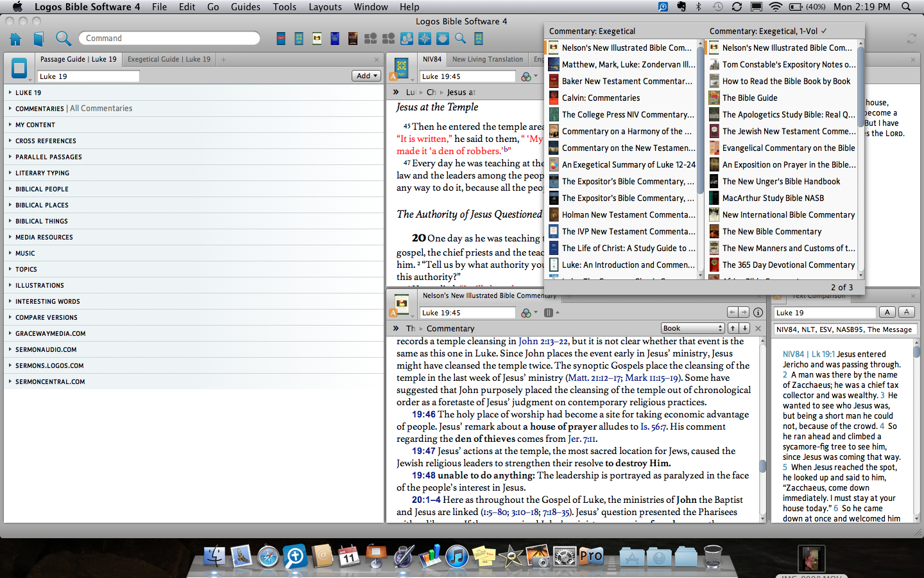924x578 pixels.
Task: Open the Tools menu
Action: click(x=284, y=6)
